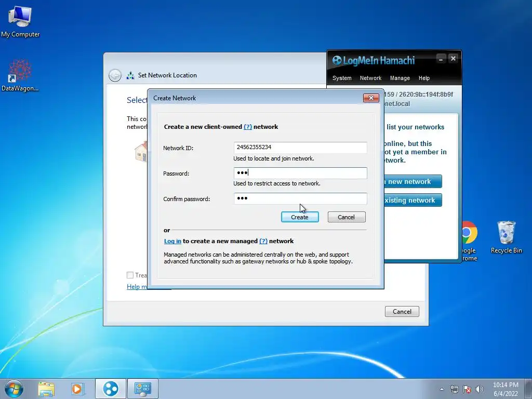Click the Log in link
532x399 pixels.
(172, 241)
